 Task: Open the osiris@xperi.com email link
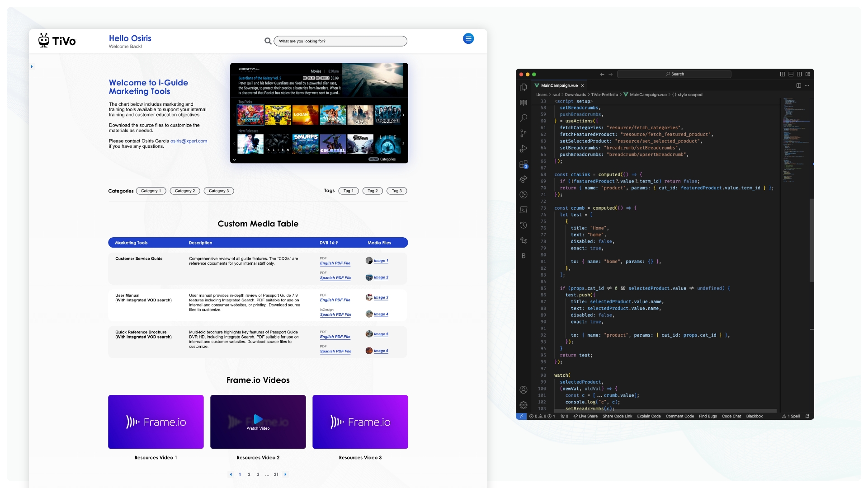click(189, 141)
